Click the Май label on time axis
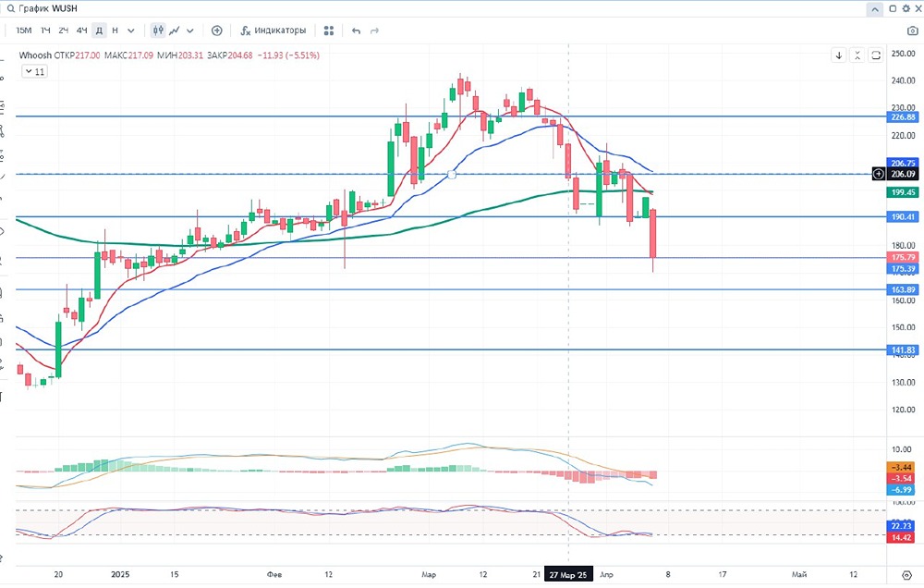 point(799,574)
